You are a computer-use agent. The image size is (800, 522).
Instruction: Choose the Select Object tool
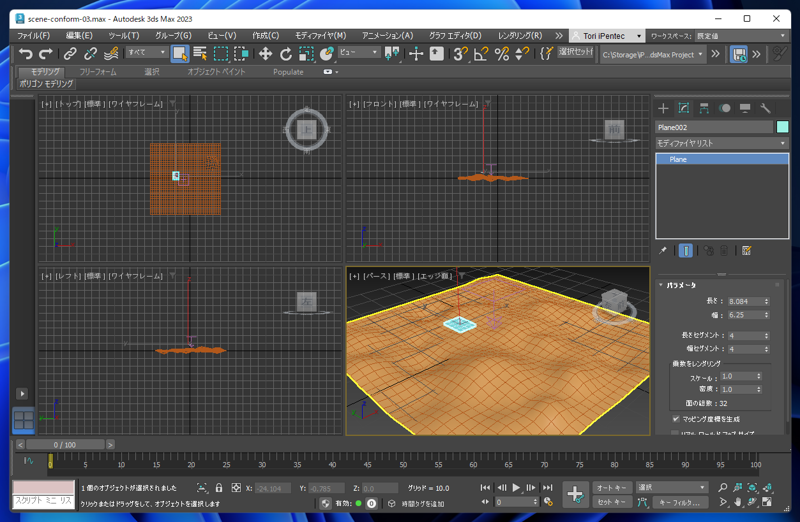tap(180, 54)
